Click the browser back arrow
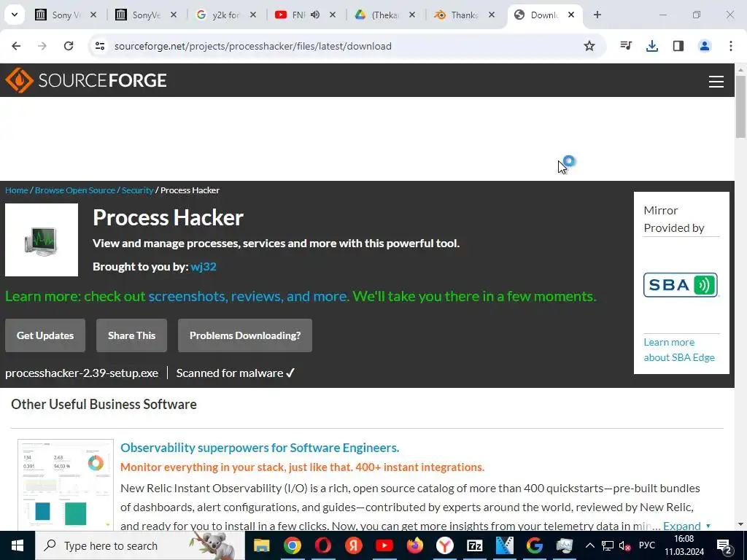This screenshot has height=560, width=747. click(16, 46)
